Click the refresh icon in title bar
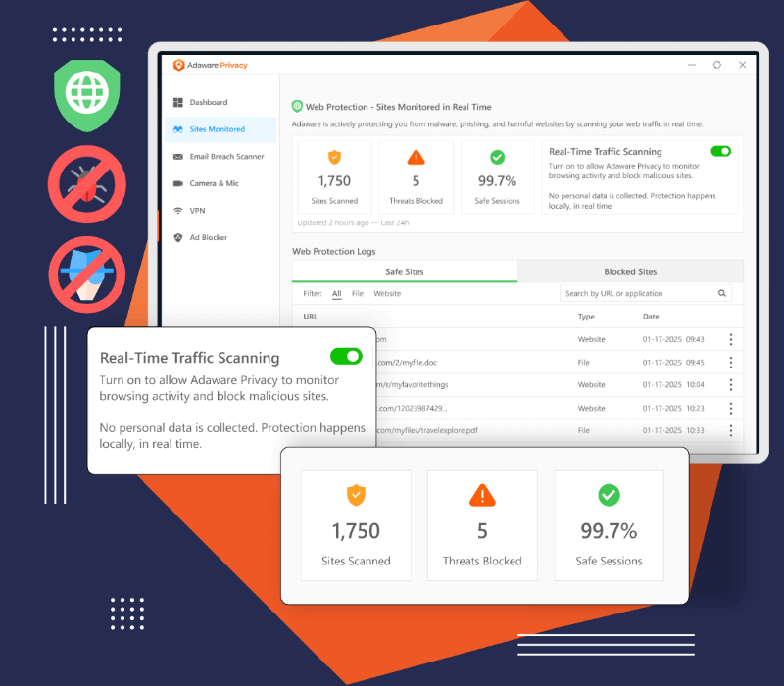Screen dimensions: 784x686 click(717, 65)
